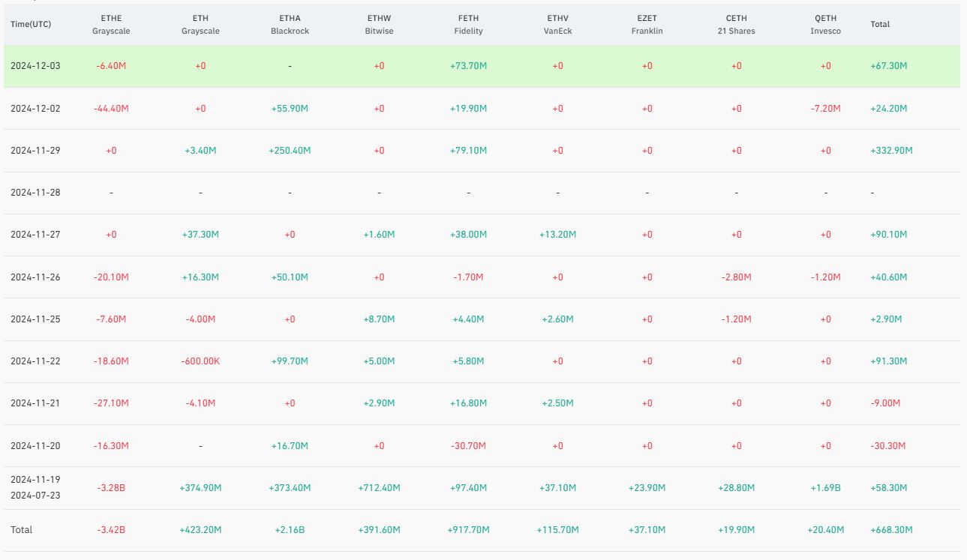Click the +2.60M VanEck value
This screenshot has width=967, height=560.
(x=557, y=319)
